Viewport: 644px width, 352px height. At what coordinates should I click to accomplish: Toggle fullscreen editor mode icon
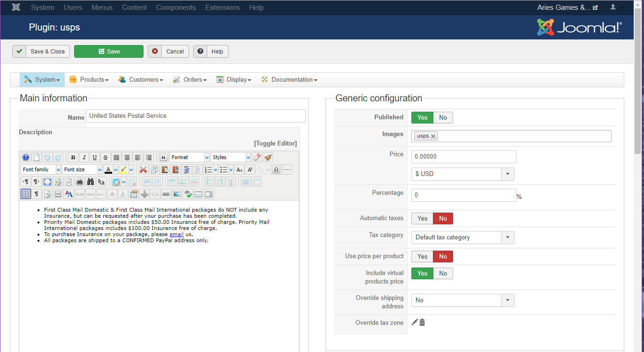[47, 182]
